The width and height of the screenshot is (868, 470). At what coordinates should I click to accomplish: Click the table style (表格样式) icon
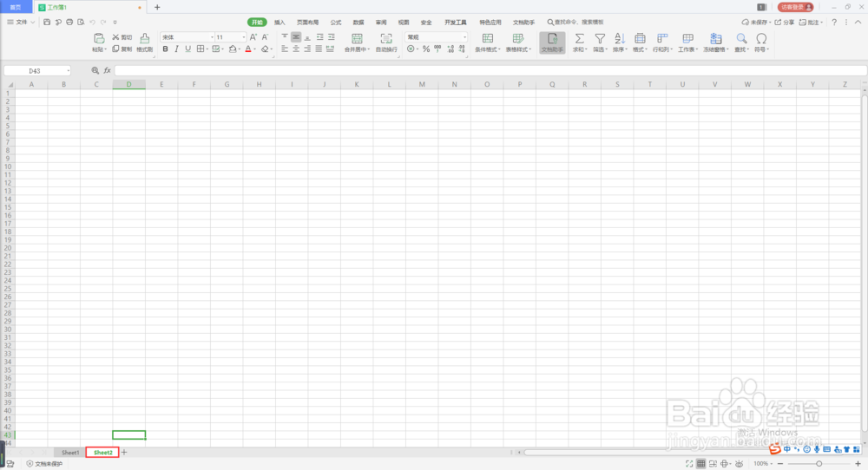point(518,39)
